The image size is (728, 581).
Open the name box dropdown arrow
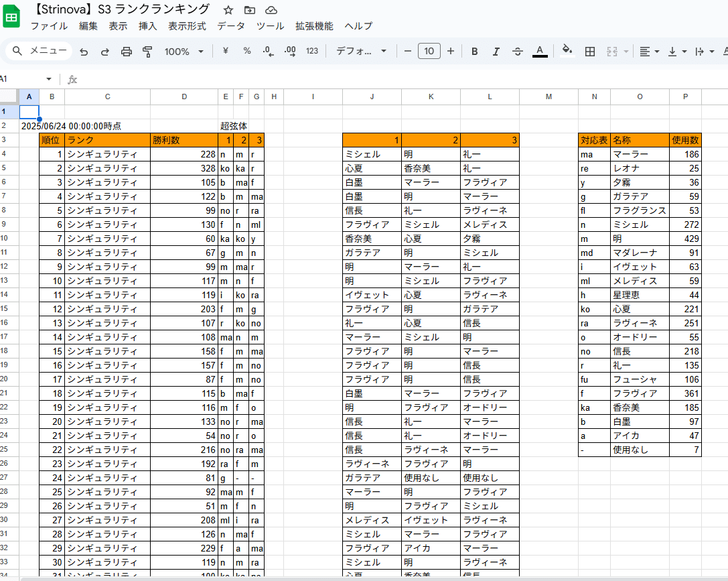49,80
